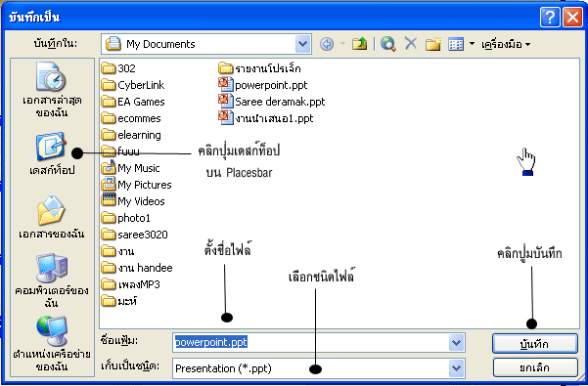The height and width of the screenshot is (386, 588).
Task: Open the Tools (เครื่องมือ) menu
Action: click(x=506, y=44)
